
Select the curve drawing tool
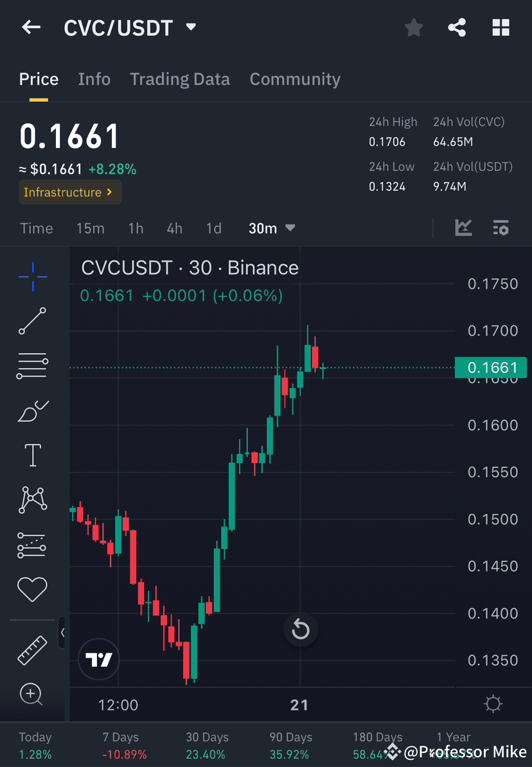[x=32, y=411]
